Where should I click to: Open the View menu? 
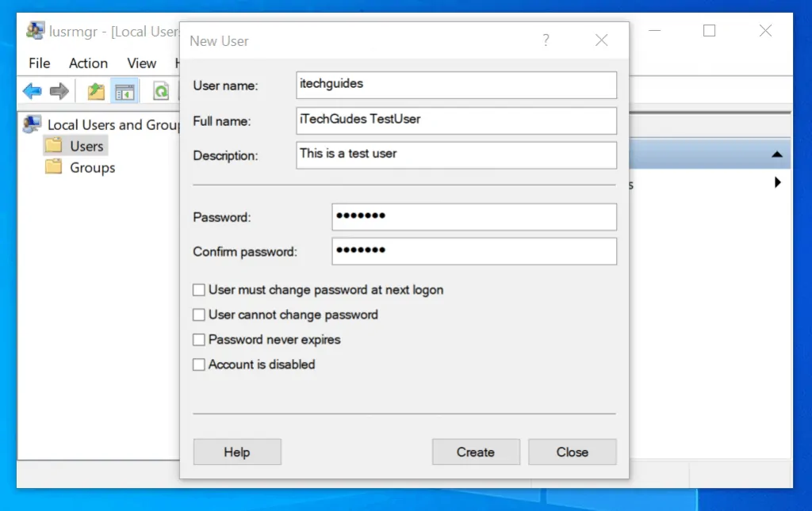click(x=141, y=63)
